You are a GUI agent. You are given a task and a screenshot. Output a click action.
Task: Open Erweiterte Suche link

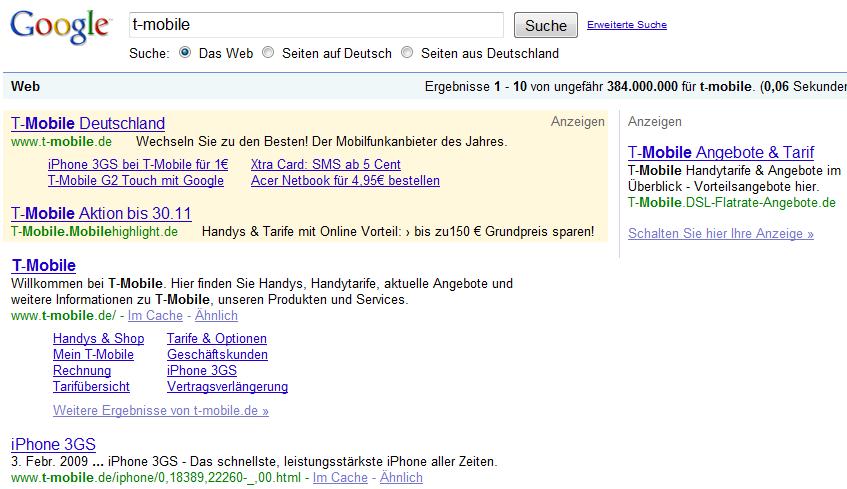point(627,25)
